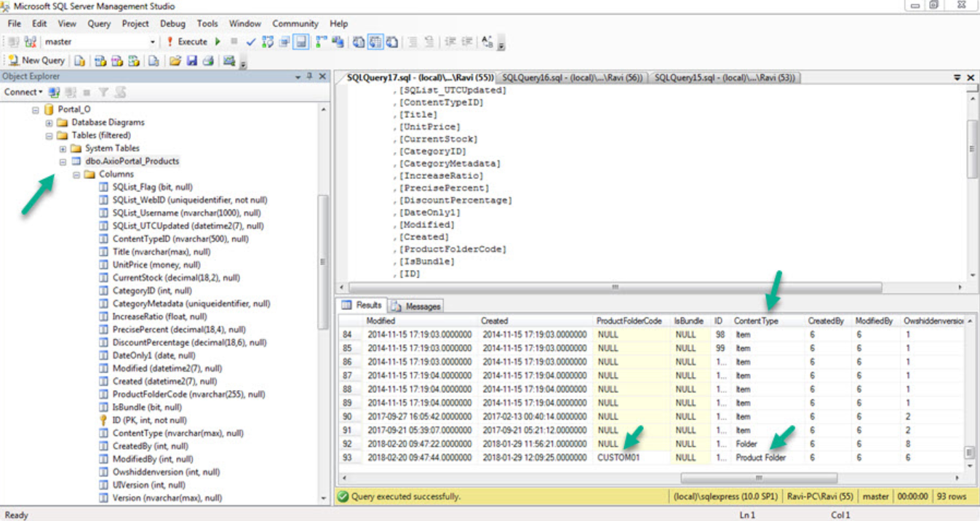Collapse the Tables (filtered) folder
This screenshot has width=980, height=521.
(49, 136)
